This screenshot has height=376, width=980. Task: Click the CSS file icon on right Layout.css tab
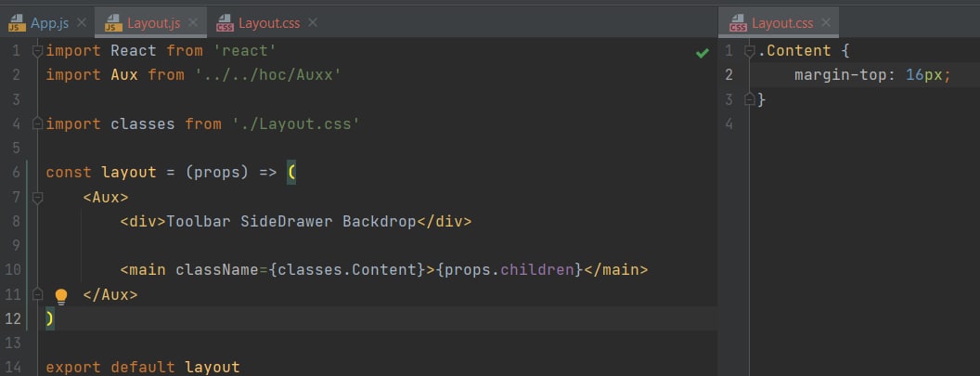click(x=739, y=22)
